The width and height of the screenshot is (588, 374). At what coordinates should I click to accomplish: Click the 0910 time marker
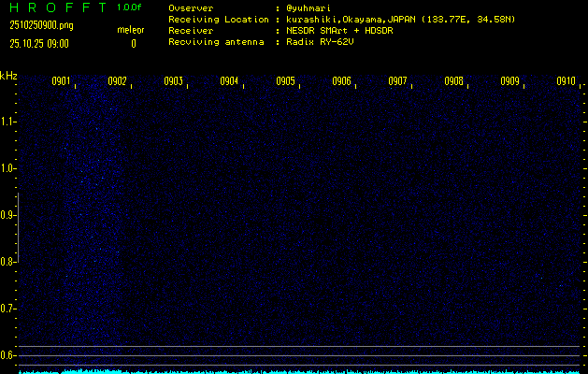566,81
